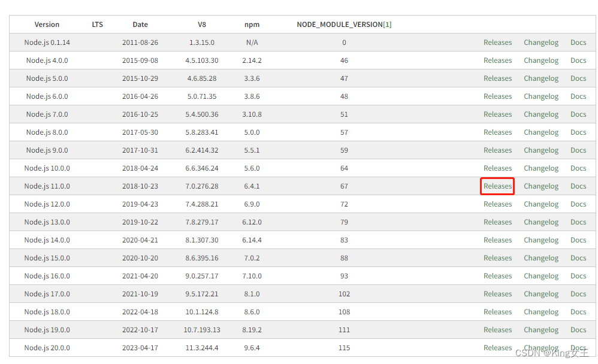Open Releases for Node.js 20.0.0
The width and height of the screenshot is (598, 364).
pos(497,347)
